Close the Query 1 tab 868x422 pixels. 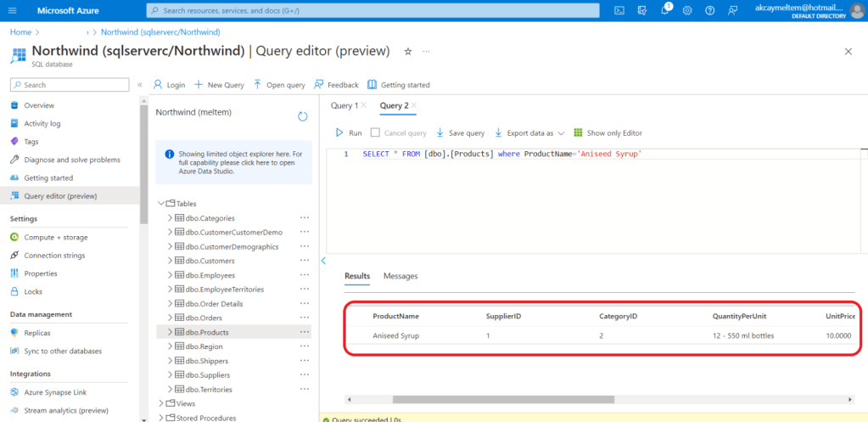364,106
